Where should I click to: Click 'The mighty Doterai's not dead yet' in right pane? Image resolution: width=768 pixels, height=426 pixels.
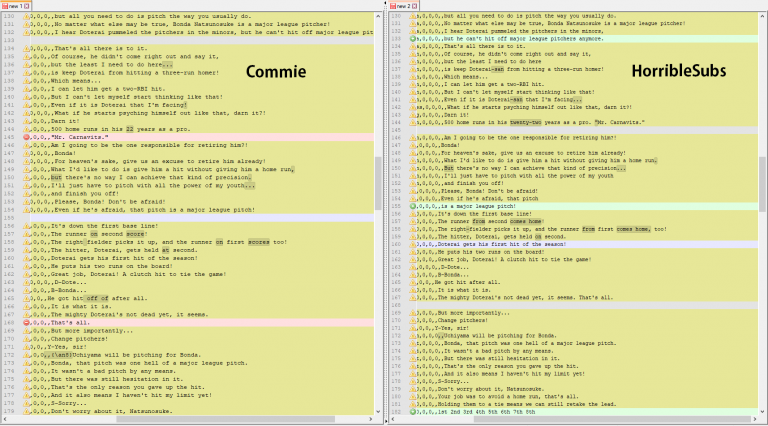490,298
